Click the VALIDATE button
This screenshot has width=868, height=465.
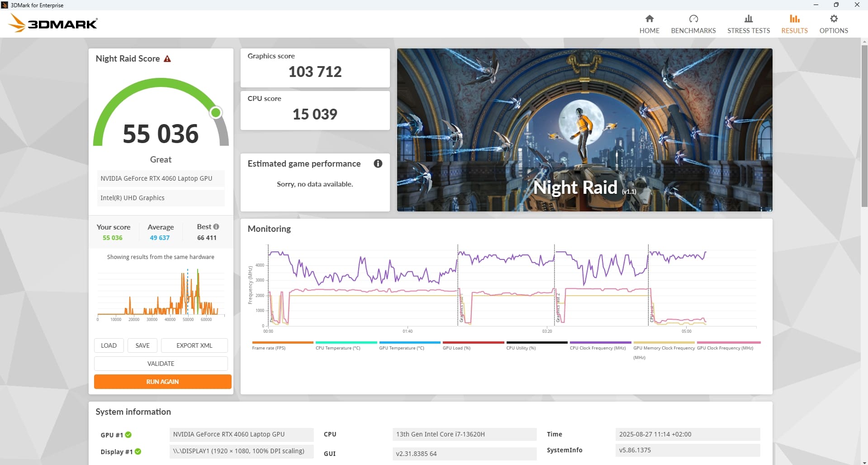tap(161, 364)
